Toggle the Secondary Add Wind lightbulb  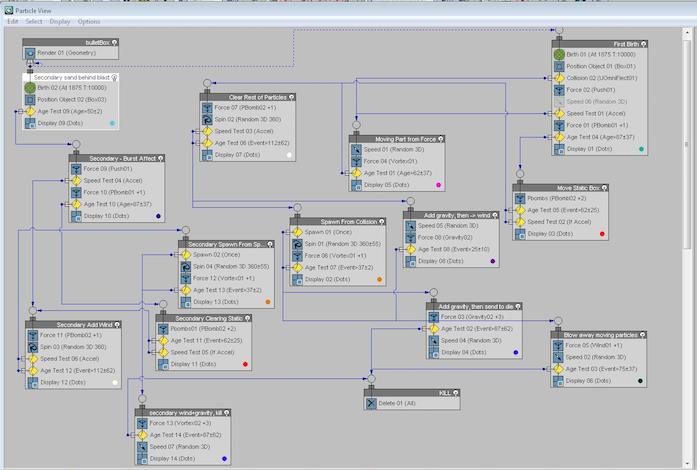pos(117,325)
